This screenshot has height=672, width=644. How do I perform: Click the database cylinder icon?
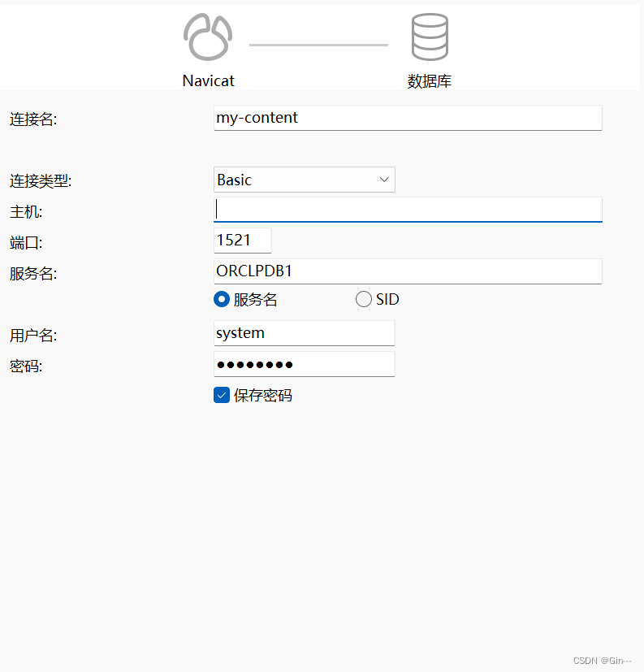pyautogui.click(x=430, y=37)
